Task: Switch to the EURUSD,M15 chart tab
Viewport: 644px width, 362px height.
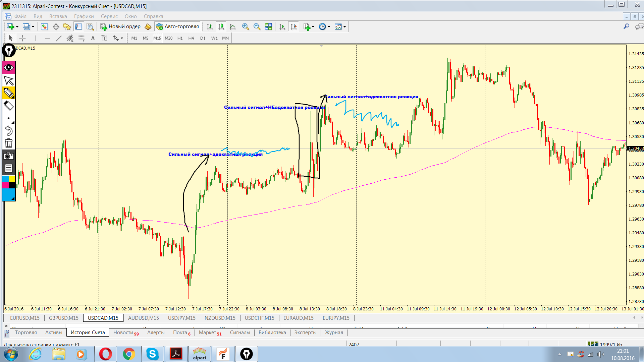Action: pyautogui.click(x=25, y=318)
